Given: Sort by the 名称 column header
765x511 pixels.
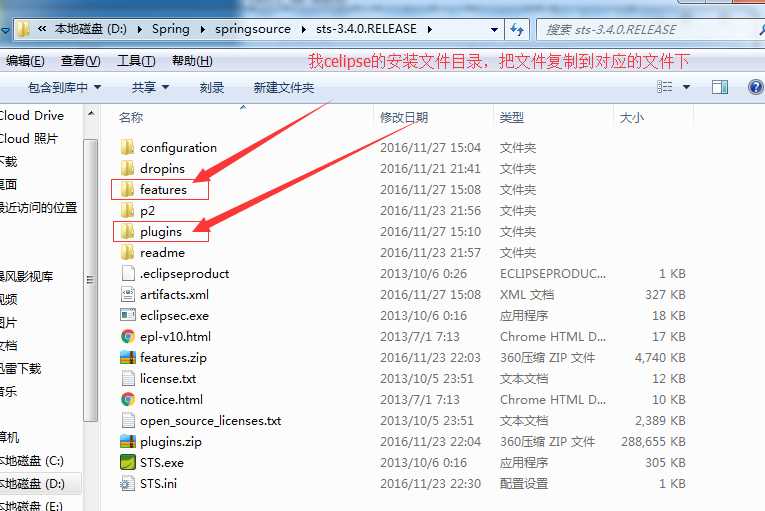Looking at the screenshot, I should pos(131,117).
